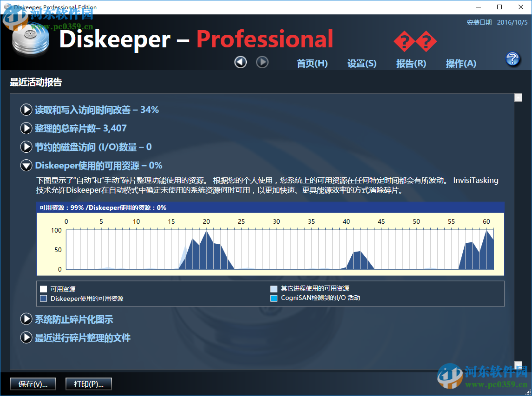Expand 系统防止碎片化图示 section
Viewport: 532px width, 396px height.
[26, 319]
